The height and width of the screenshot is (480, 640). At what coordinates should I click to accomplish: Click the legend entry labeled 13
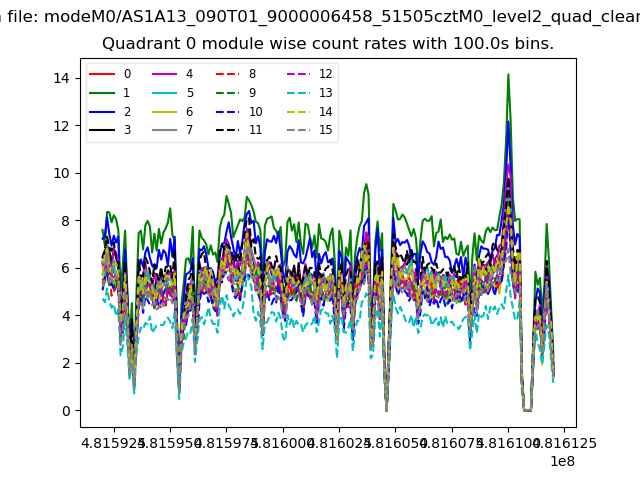coord(310,93)
